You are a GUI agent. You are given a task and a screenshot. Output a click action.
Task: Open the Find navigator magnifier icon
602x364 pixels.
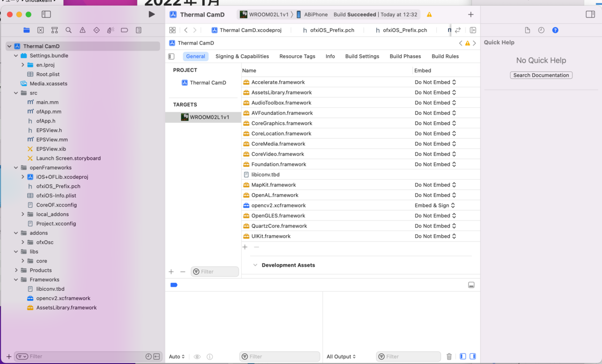point(69,30)
